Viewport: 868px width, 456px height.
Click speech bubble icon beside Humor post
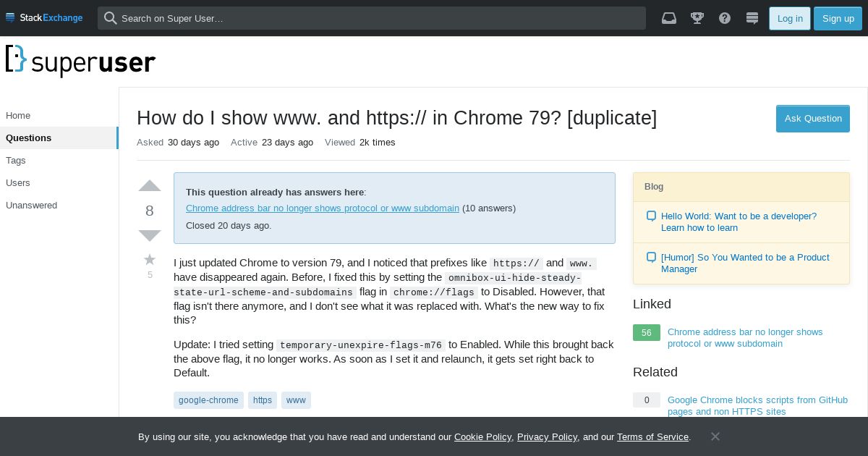coord(651,258)
